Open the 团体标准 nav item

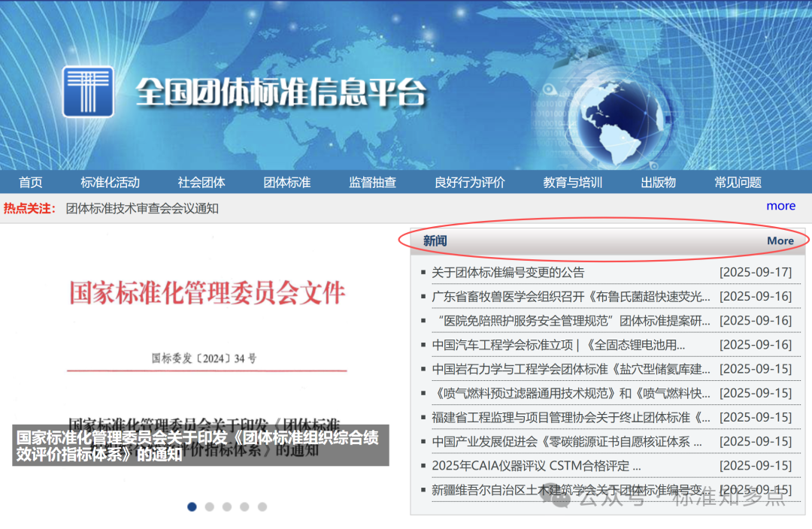pyautogui.click(x=287, y=182)
